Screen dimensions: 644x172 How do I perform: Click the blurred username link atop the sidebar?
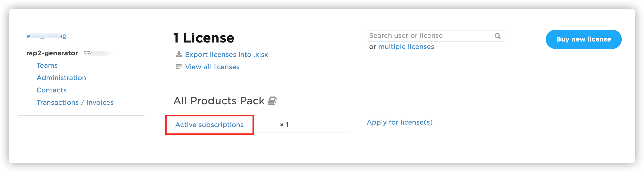click(46, 36)
